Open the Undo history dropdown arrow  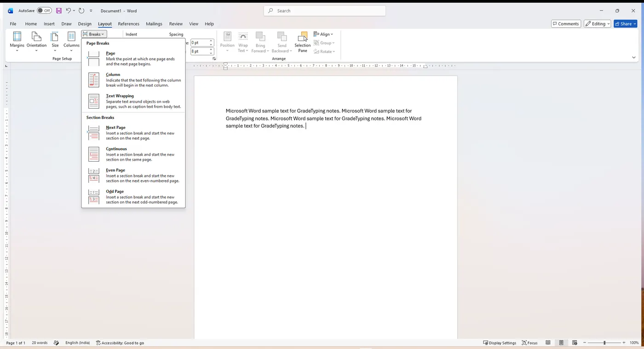[x=74, y=11]
